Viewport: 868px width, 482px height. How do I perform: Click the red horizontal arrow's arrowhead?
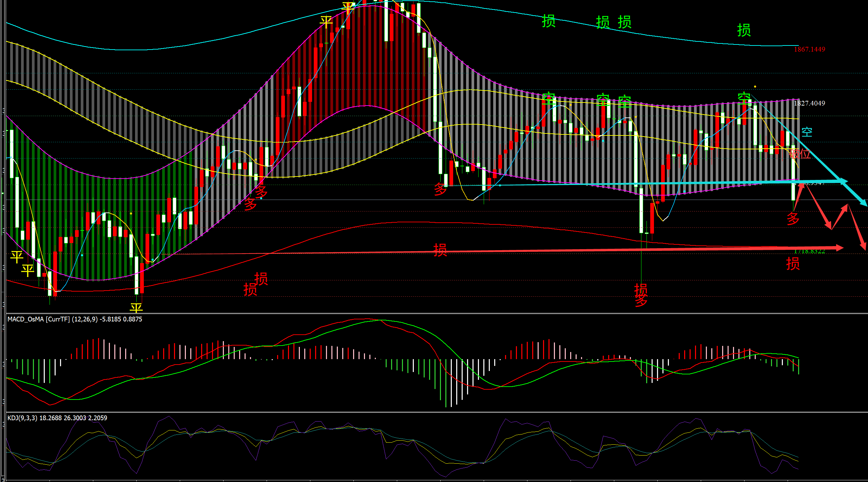(840, 248)
